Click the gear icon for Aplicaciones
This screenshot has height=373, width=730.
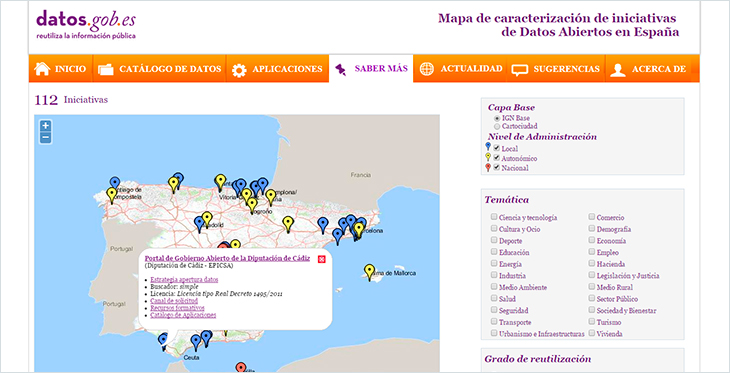click(239, 70)
